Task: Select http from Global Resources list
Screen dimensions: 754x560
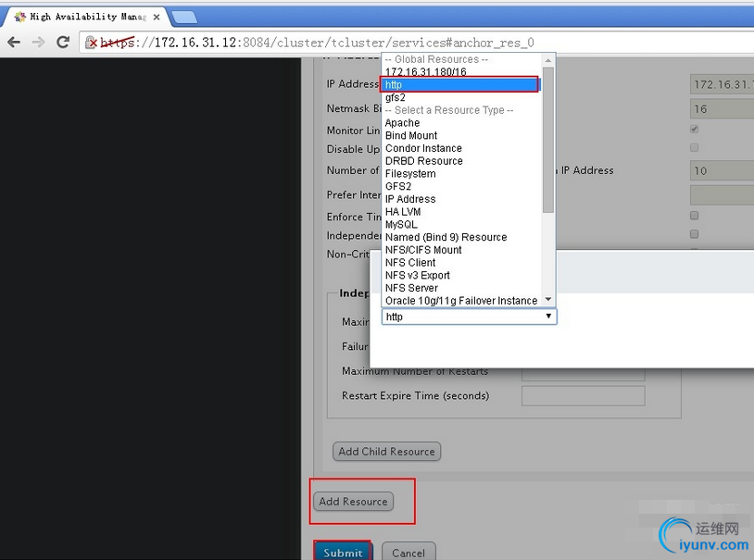Action: 459,84
